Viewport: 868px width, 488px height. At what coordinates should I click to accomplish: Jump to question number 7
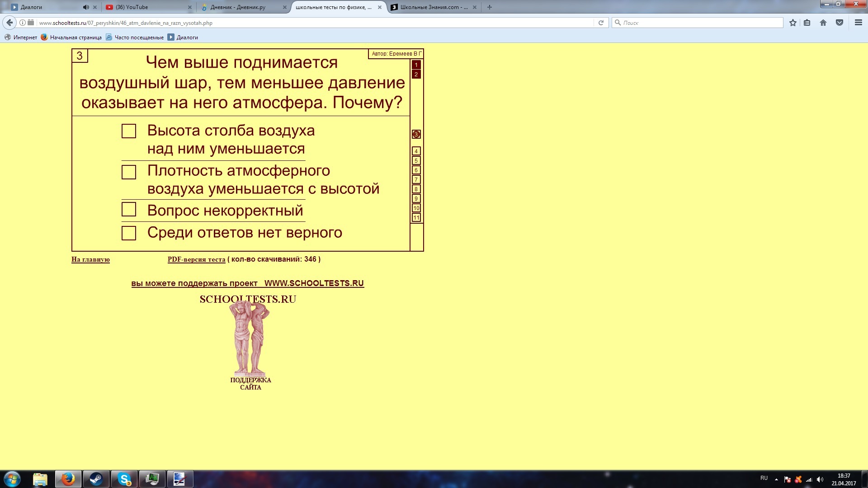click(416, 180)
